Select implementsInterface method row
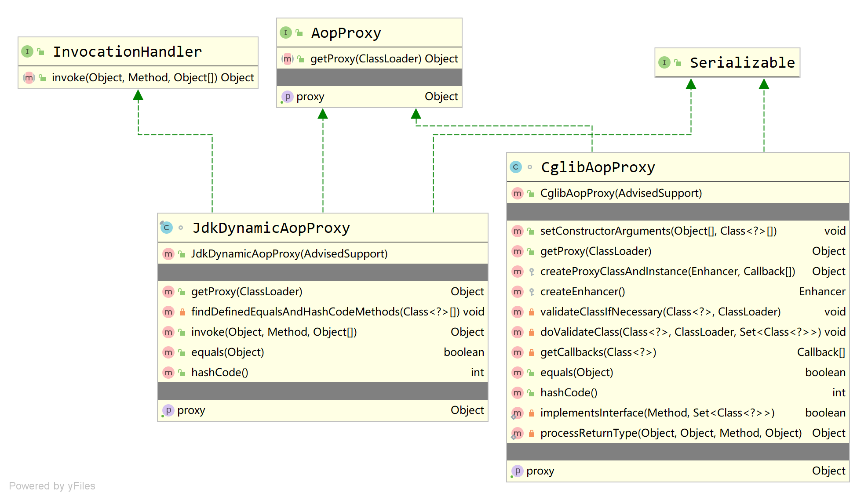 tap(678, 413)
